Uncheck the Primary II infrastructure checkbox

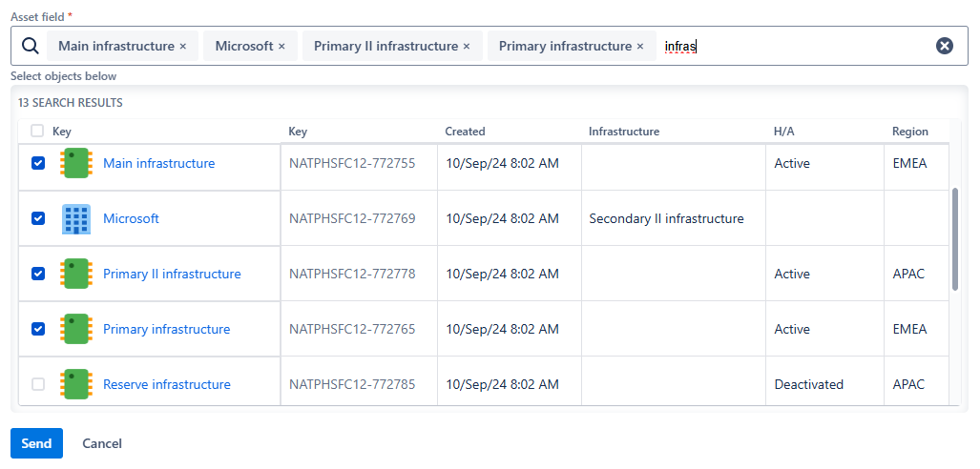tap(38, 274)
